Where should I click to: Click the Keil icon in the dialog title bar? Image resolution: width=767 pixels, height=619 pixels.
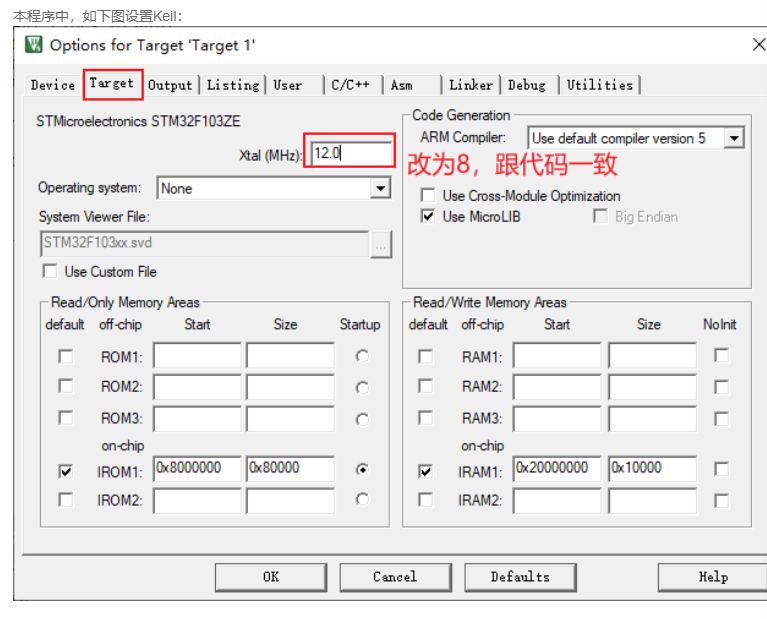[34, 45]
